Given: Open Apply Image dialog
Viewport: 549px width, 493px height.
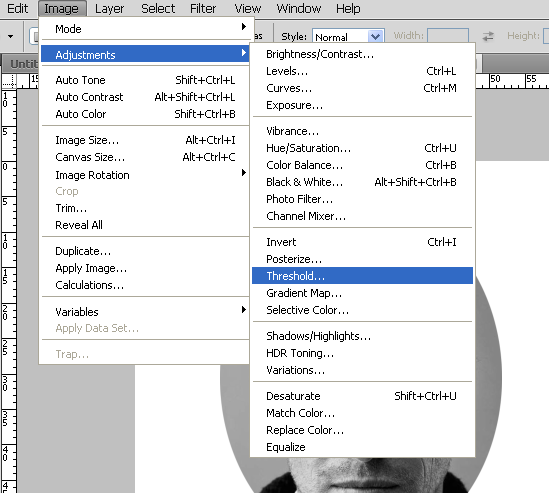Looking at the screenshot, I should click(x=145, y=268).
